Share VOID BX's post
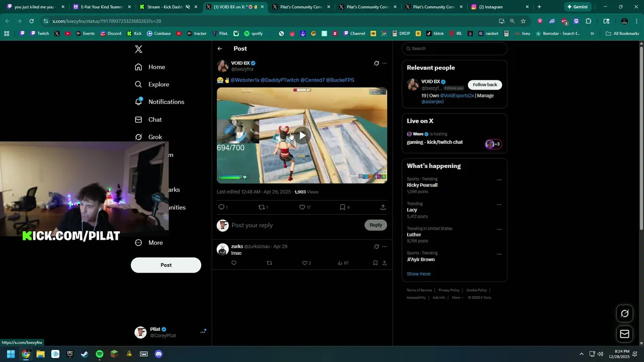Image resolution: width=644 pixels, height=362 pixels. pos(383,207)
